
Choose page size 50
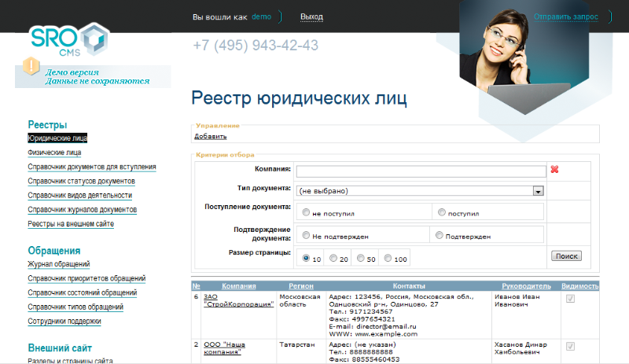[x=361, y=258]
